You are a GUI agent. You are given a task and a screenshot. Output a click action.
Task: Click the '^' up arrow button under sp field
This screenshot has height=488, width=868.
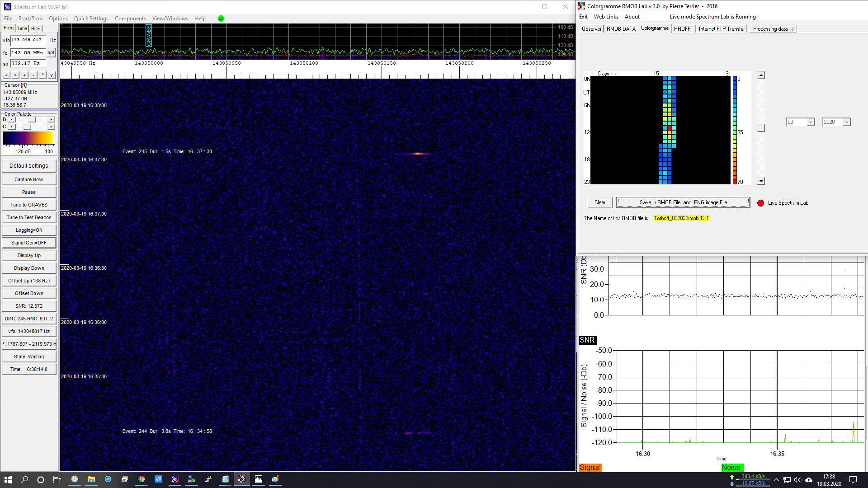click(x=42, y=75)
